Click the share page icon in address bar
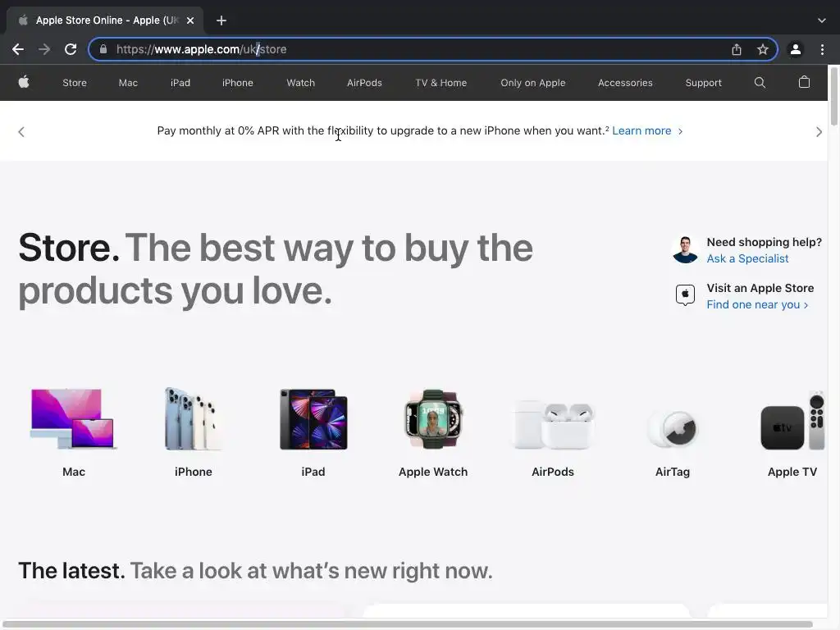Viewport: 840px width, 630px height. [x=737, y=49]
